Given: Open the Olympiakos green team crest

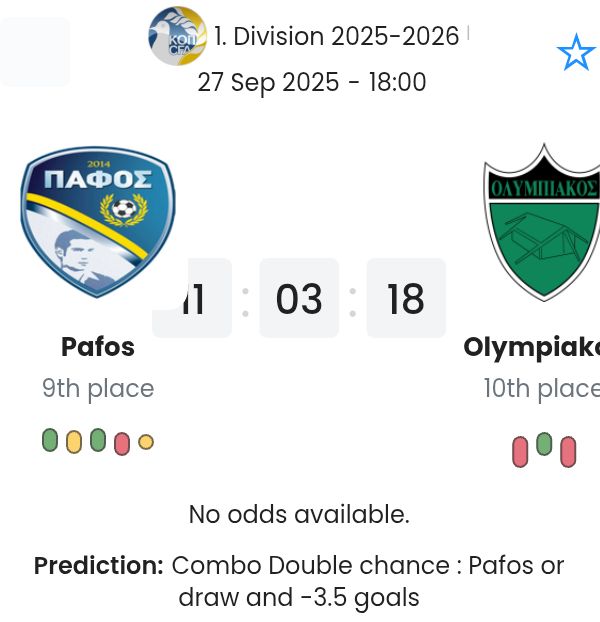Looking at the screenshot, I should (543, 224).
